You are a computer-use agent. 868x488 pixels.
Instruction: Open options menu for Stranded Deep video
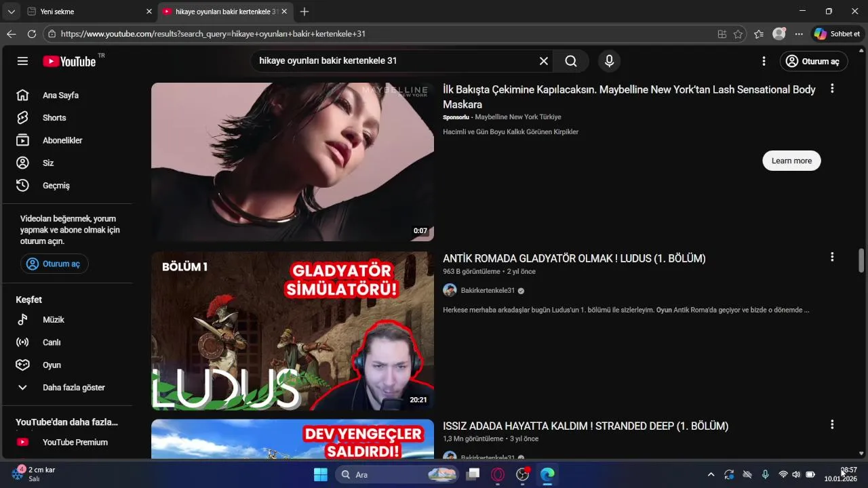832,424
